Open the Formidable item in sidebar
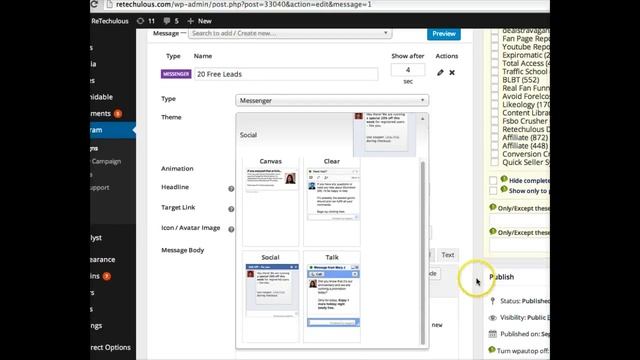The width and height of the screenshot is (640, 360). pyautogui.click(x=101, y=97)
